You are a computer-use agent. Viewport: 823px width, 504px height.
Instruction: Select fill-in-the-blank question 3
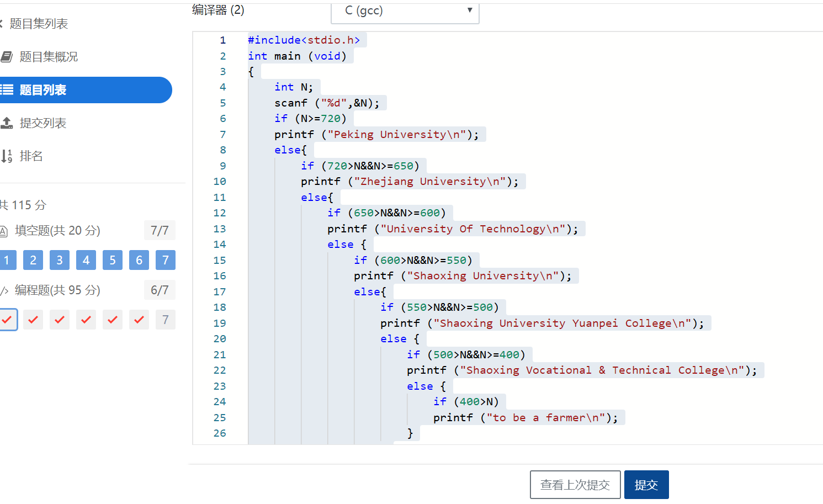point(60,260)
